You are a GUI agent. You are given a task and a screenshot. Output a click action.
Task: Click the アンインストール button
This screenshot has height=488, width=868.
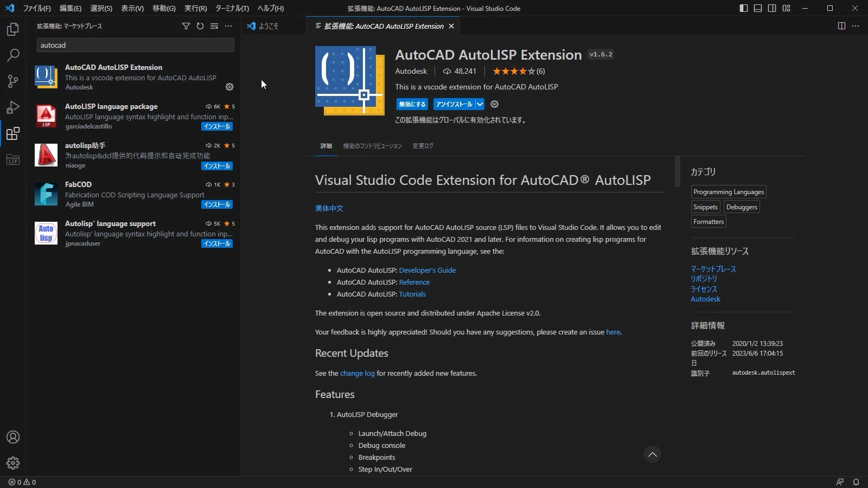click(x=454, y=104)
